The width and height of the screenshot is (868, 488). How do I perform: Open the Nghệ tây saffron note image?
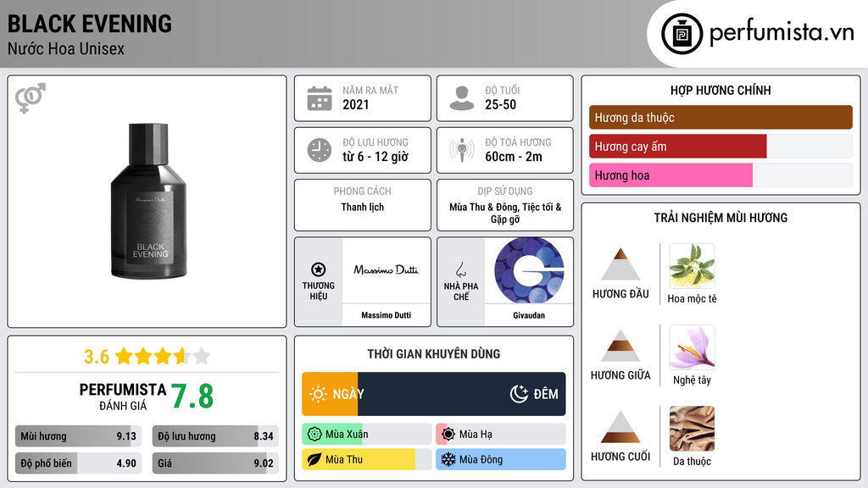point(692,347)
